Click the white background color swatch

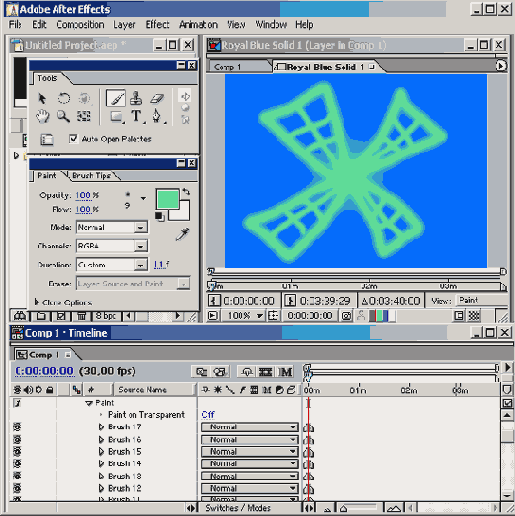(x=183, y=213)
